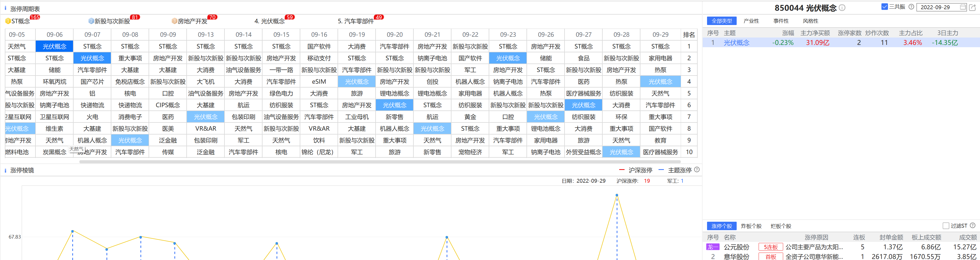
Task: Click the eSIM cell under 09-16
Action: [x=319, y=82]
